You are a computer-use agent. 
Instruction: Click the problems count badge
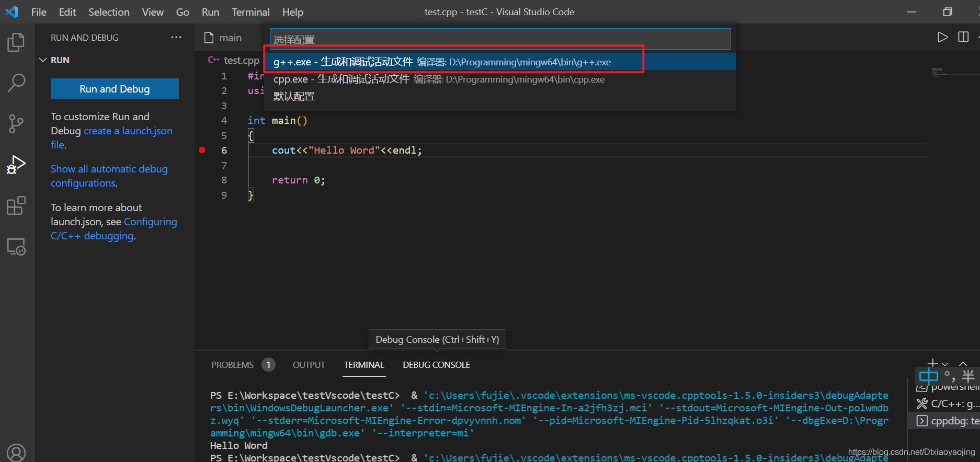click(268, 365)
